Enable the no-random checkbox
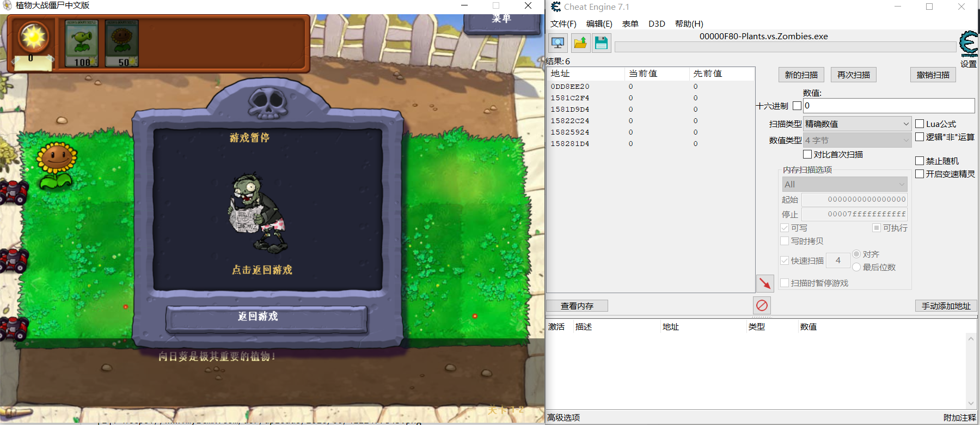 920,161
